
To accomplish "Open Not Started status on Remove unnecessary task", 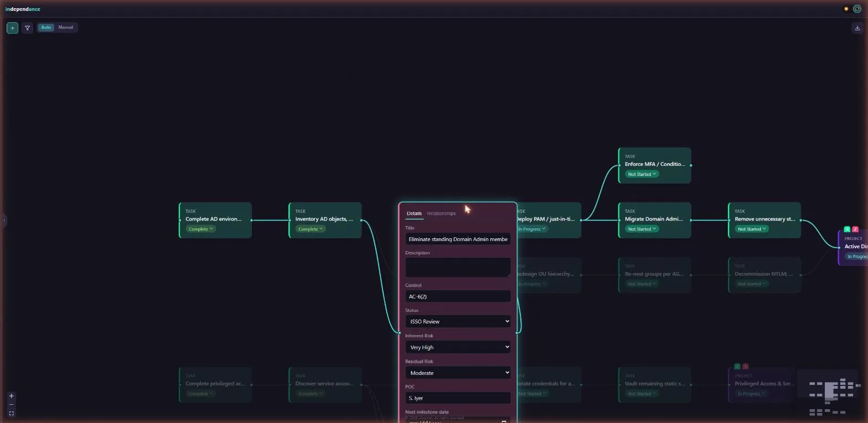I will coord(751,229).
